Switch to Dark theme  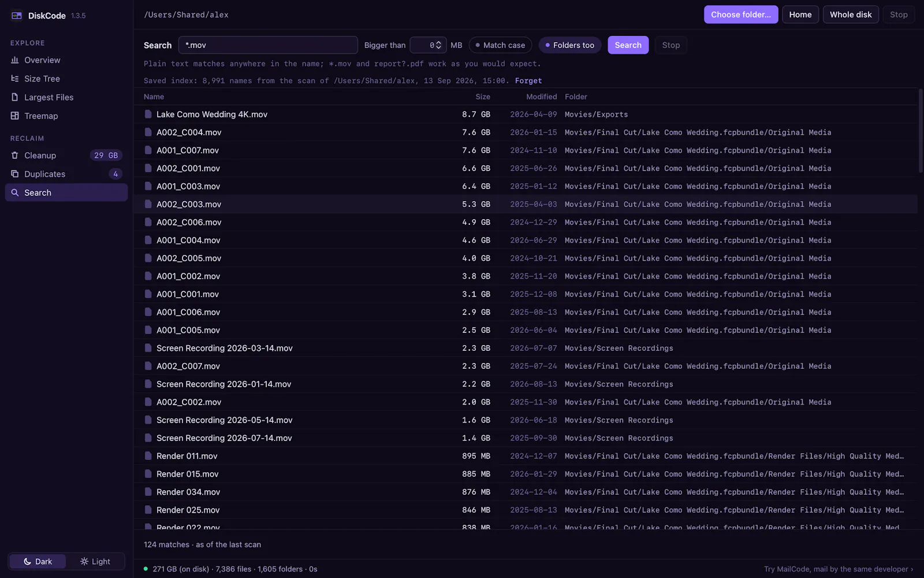[x=38, y=561]
